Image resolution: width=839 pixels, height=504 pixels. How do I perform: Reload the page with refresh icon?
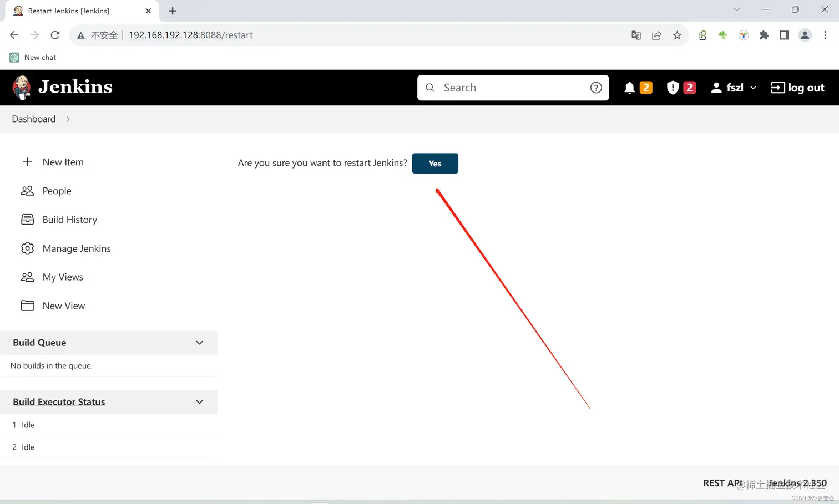coord(55,35)
